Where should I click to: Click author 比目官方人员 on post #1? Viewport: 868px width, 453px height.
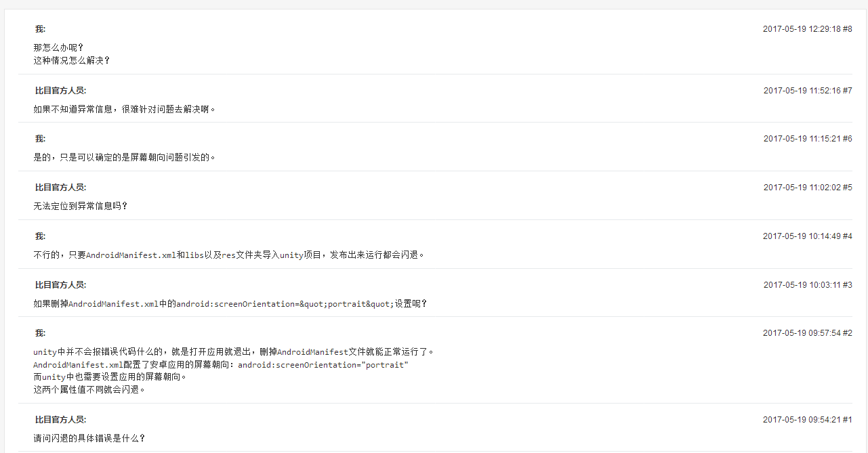[x=60, y=420]
